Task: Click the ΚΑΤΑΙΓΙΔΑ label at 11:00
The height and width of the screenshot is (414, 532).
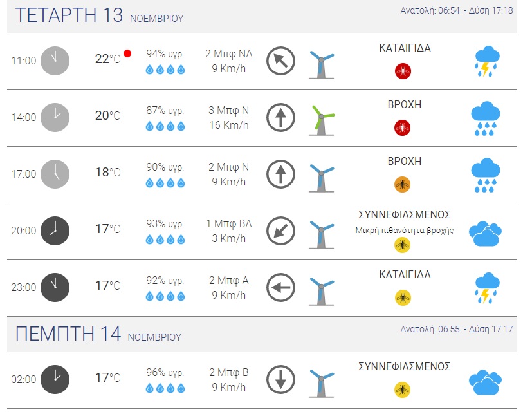Action: pyautogui.click(x=405, y=48)
